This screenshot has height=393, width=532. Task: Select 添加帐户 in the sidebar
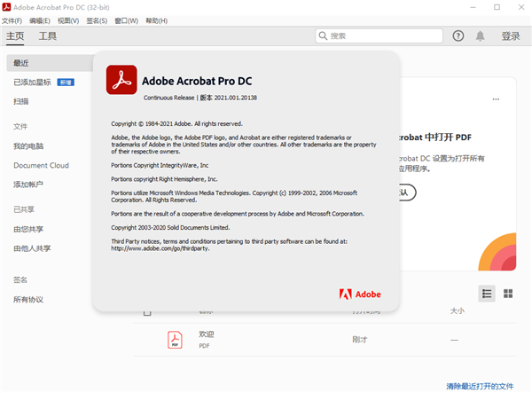[28, 185]
